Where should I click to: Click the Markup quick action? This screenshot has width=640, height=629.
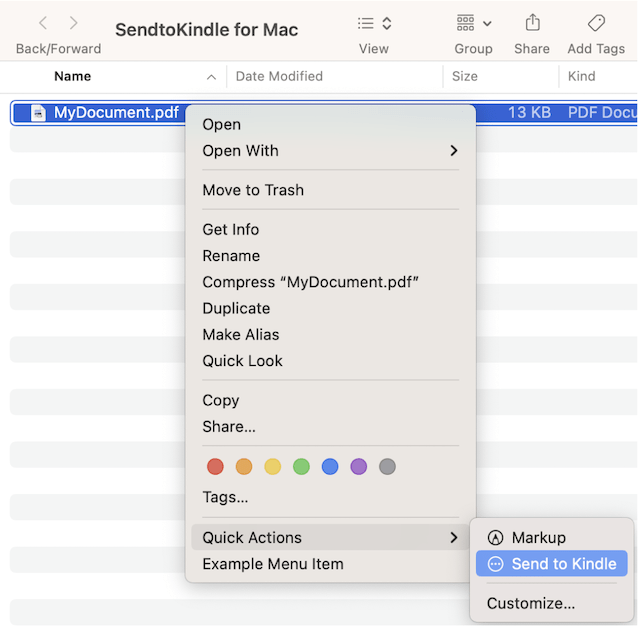click(538, 538)
